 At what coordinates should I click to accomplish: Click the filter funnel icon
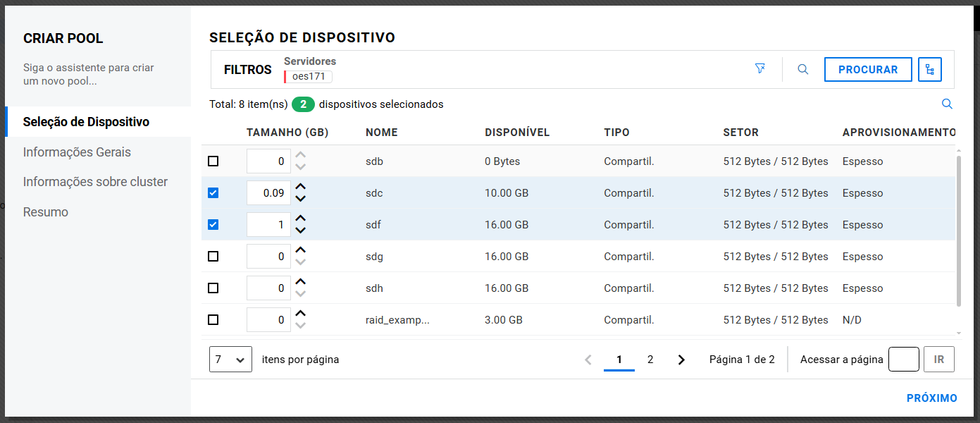click(759, 69)
